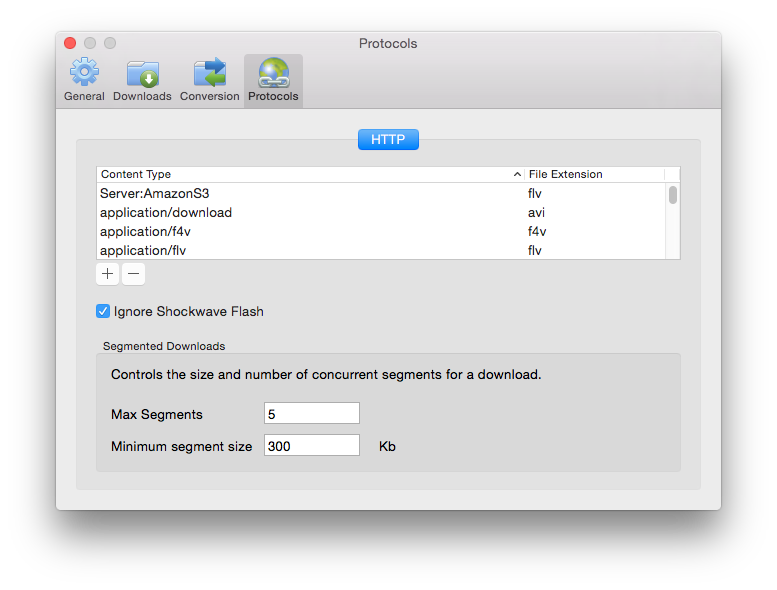Viewport: 777px width, 590px height.
Task: Click the avi file extension cell
Action: (x=536, y=213)
